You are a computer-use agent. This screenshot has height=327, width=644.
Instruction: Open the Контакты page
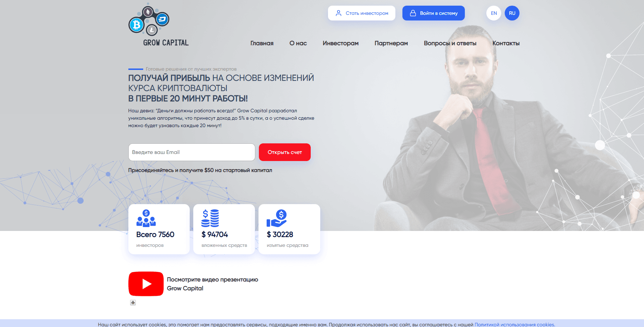tap(506, 43)
